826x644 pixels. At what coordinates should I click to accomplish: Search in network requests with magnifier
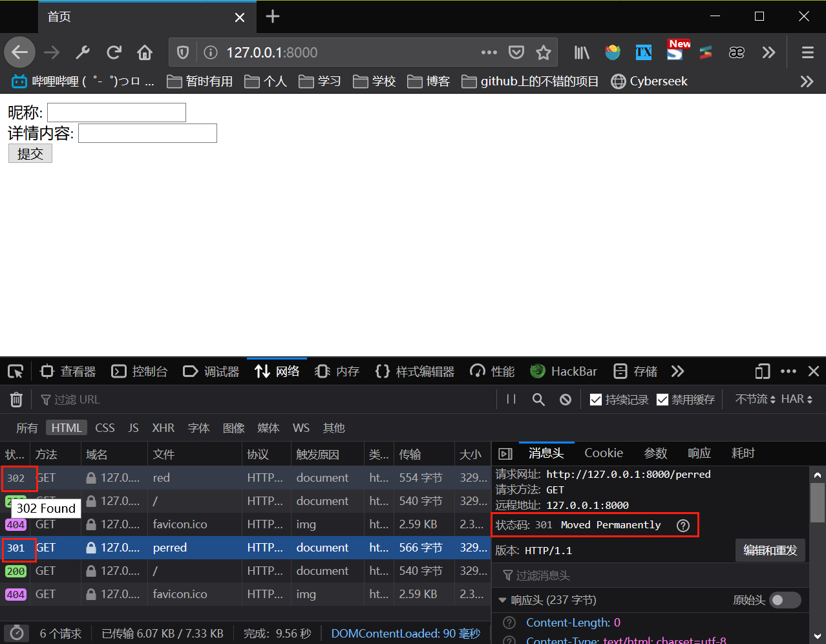tap(538, 400)
